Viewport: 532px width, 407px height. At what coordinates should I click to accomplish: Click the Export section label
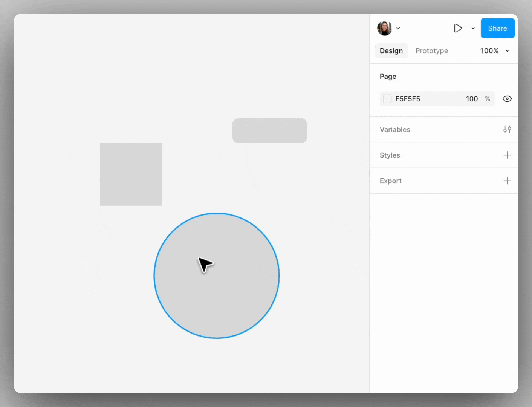tap(390, 181)
